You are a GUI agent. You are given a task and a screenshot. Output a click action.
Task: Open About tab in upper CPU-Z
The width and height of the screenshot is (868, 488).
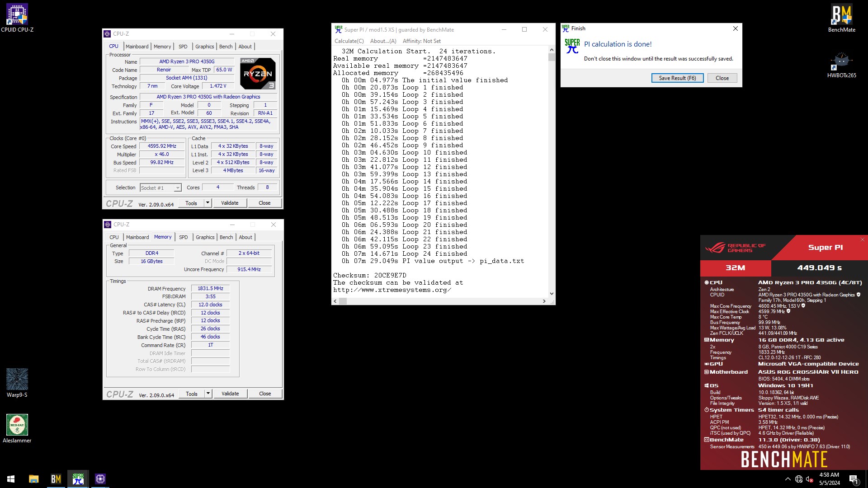click(x=245, y=47)
